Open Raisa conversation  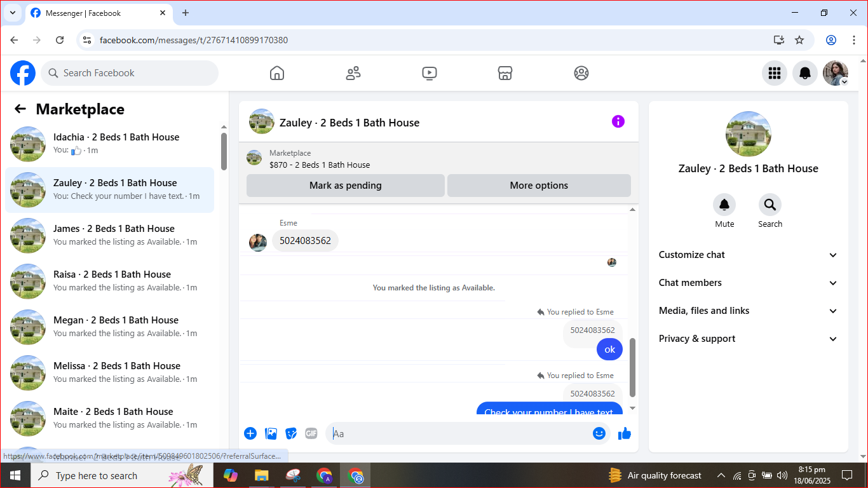pos(109,281)
